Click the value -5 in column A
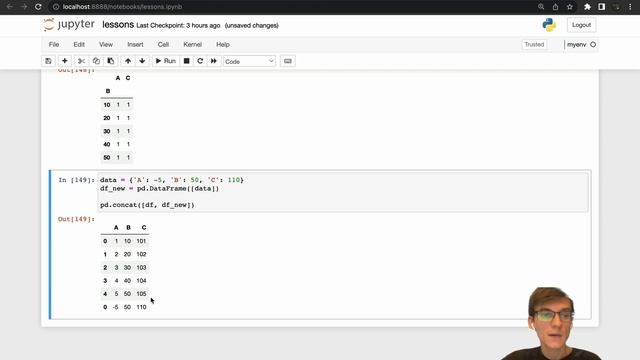Viewport: 640px width, 360px height. click(x=116, y=307)
